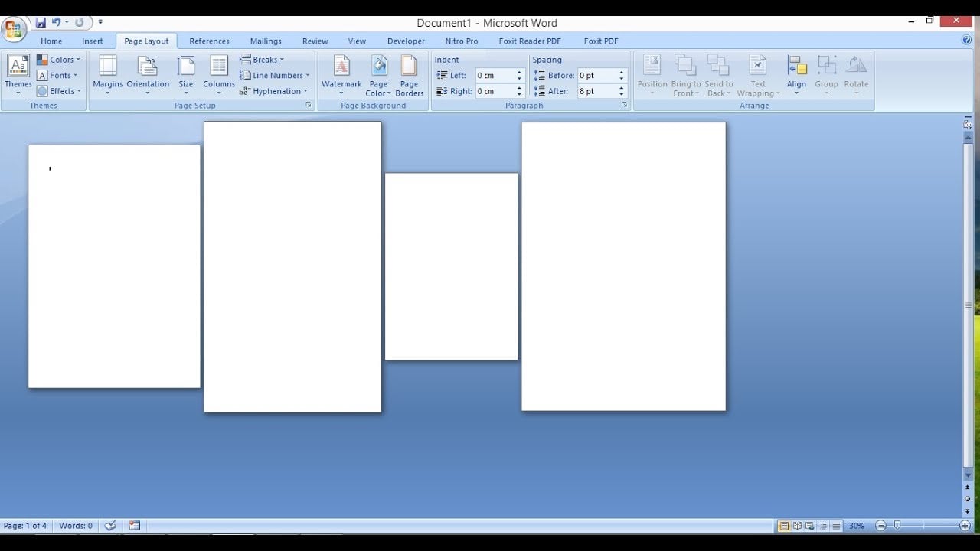Image resolution: width=980 pixels, height=551 pixels.
Task: Open the Hyphenation dropdown
Action: click(274, 91)
